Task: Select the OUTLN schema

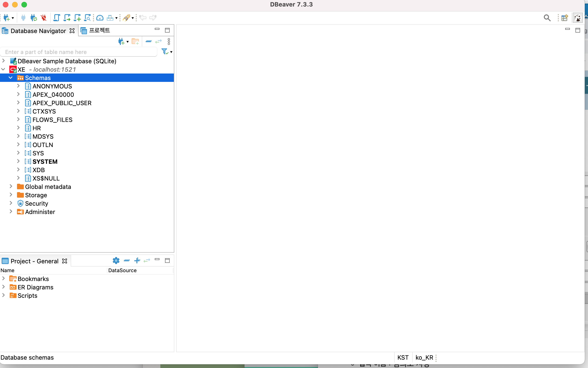Action: point(43,145)
